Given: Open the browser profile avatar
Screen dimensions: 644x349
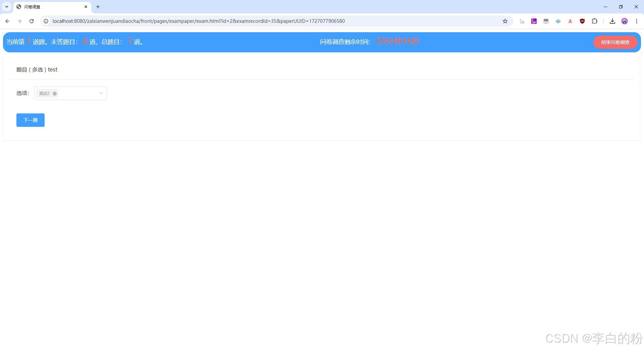Looking at the screenshot, I should (x=625, y=21).
